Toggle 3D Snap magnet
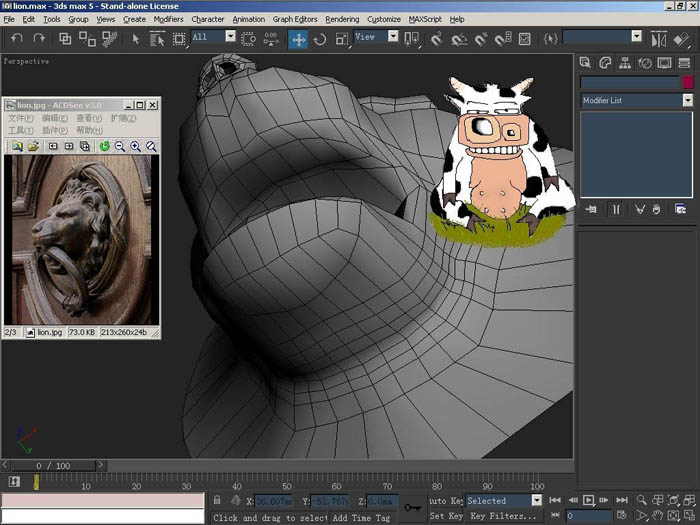The height and width of the screenshot is (525, 700). 436,39
